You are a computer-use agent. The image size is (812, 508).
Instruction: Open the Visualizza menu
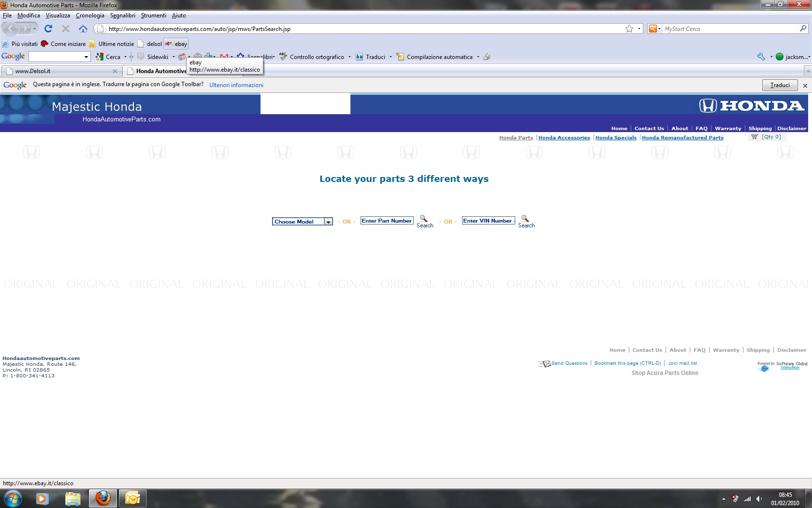(x=58, y=15)
